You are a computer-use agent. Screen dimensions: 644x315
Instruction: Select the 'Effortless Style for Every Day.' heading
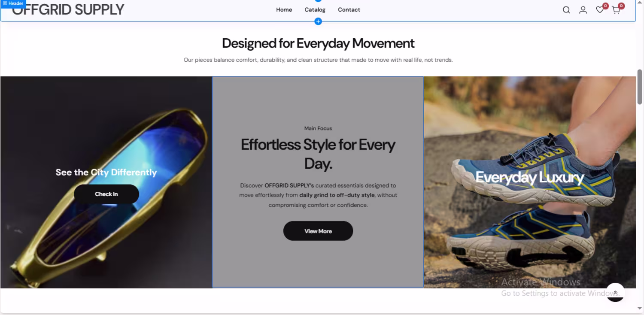(x=318, y=154)
